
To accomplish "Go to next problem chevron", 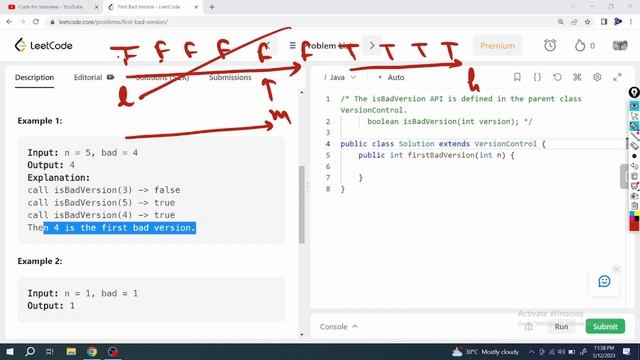I will coord(371,45).
